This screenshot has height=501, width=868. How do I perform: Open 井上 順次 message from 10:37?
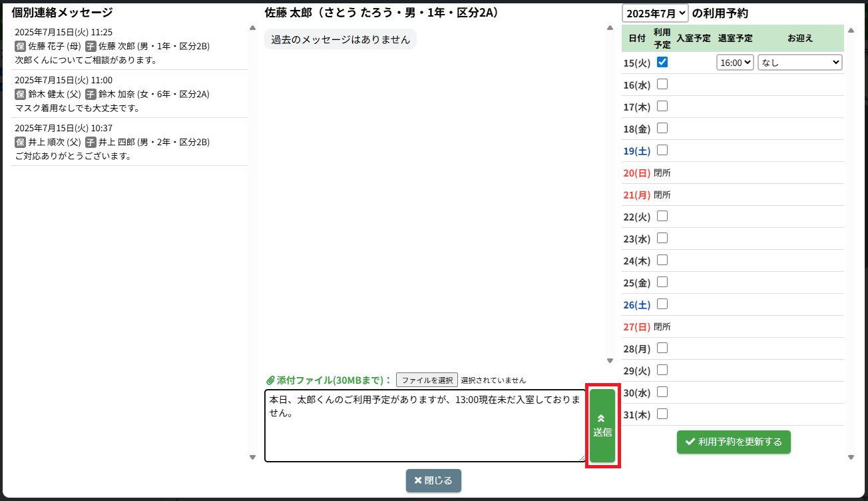[129, 142]
